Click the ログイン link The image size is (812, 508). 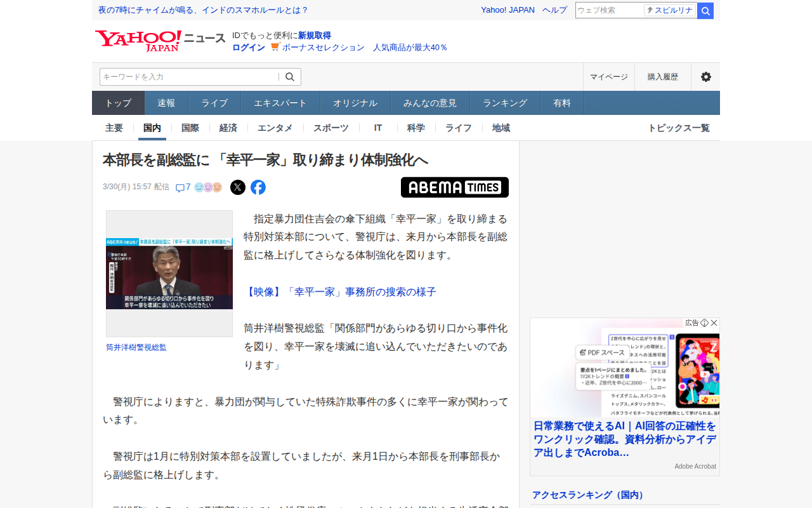click(x=249, y=48)
